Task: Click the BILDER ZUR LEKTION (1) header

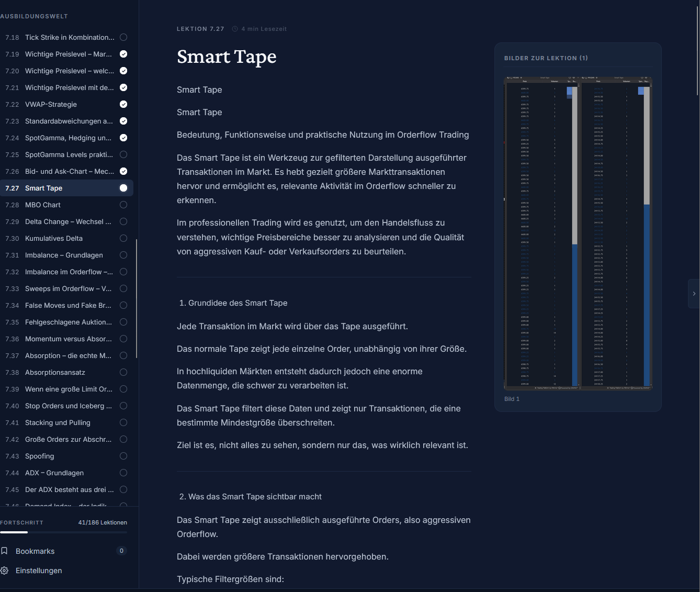Action: (546, 58)
